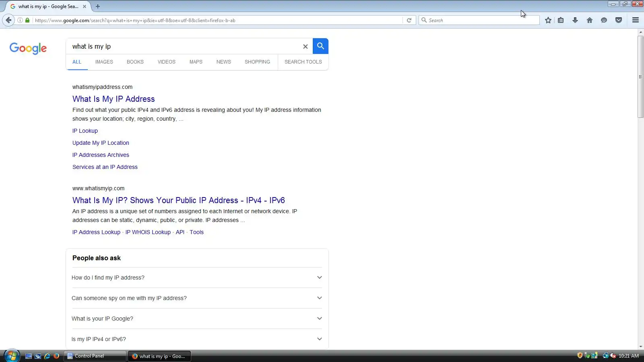Click the muted volume tray icon

click(x=613, y=356)
